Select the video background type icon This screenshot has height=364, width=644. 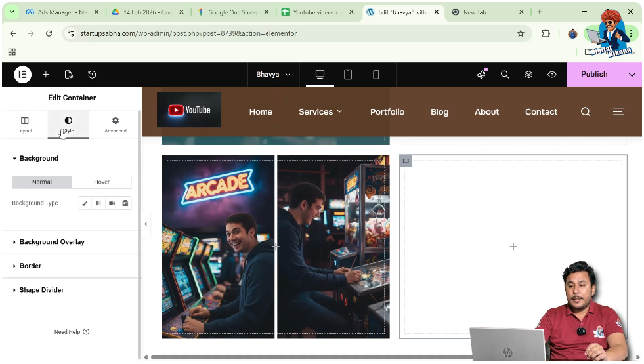(x=112, y=203)
